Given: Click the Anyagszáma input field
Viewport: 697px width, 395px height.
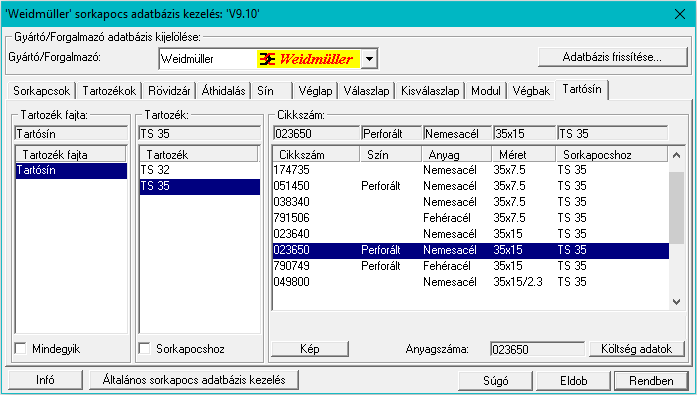Looking at the screenshot, I should (537, 349).
